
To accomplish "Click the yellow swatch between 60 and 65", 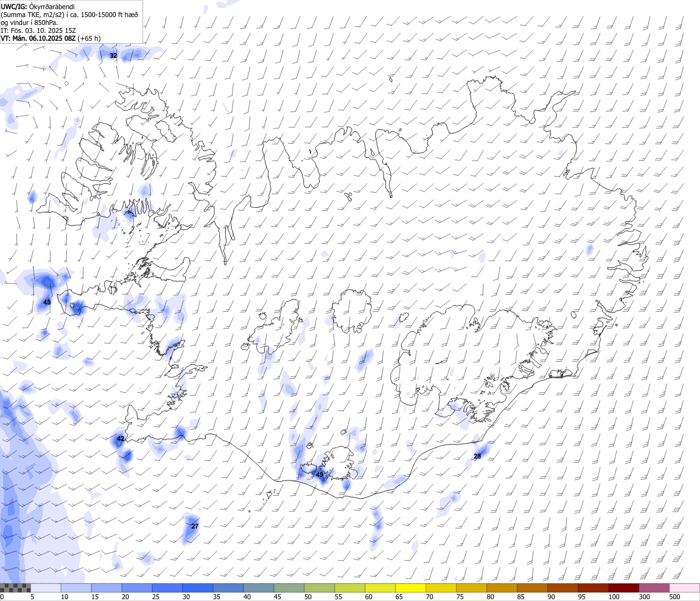I will coord(380,588).
